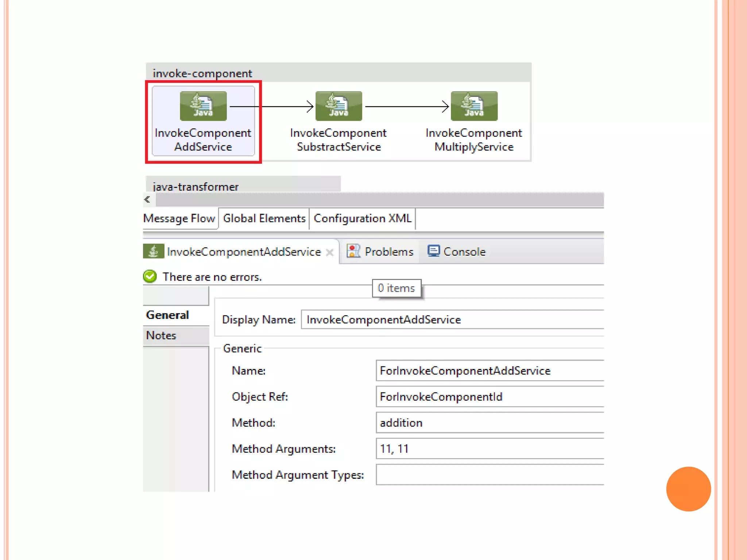Select the General properties section

pyautogui.click(x=168, y=315)
